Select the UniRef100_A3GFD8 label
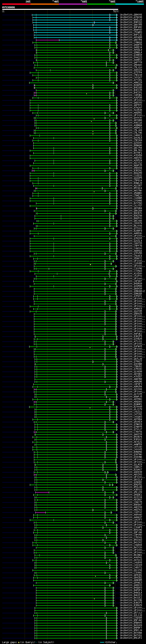This screenshot has width=146, height=644. tap(131, 98)
